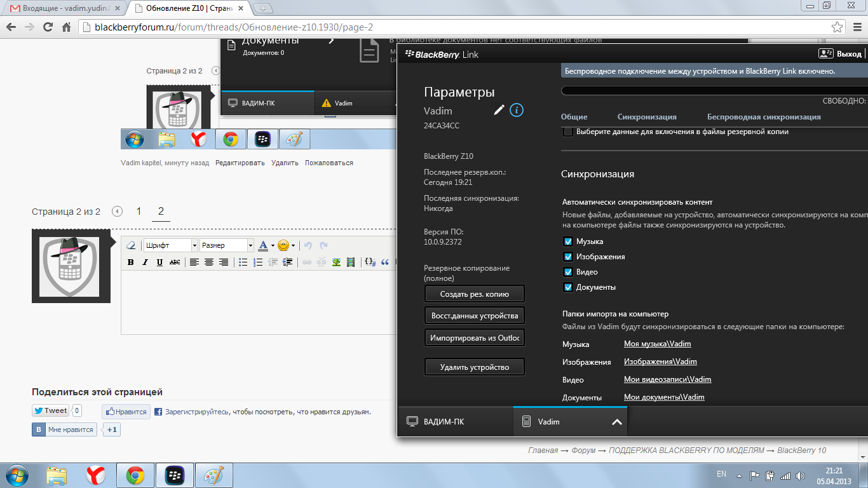Image resolution: width=868 pixels, height=488 pixels.
Task: Click the indent icon in editor
Action: 287,262
